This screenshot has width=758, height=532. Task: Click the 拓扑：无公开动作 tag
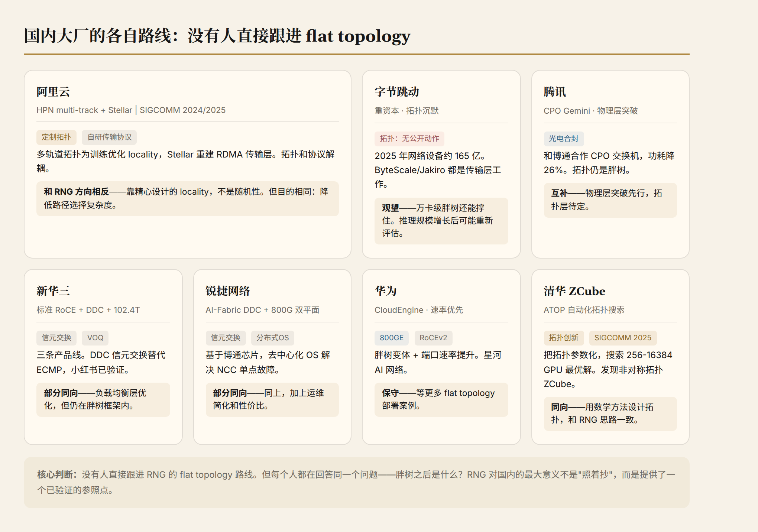click(x=409, y=139)
